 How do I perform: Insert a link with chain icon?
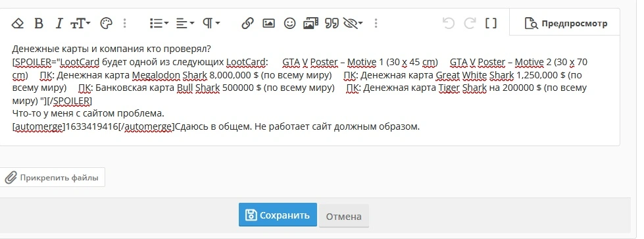coord(247,24)
